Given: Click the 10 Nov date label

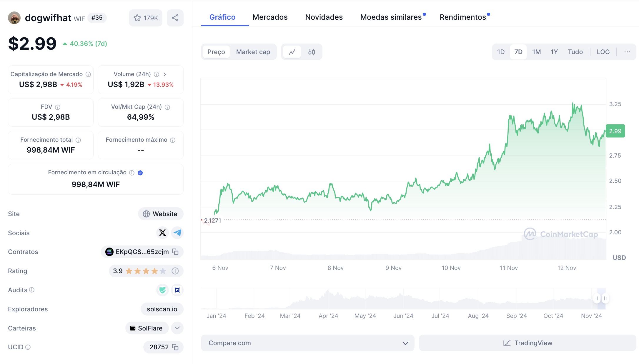Looking at the screenshot, I should (x=451, y=268).
